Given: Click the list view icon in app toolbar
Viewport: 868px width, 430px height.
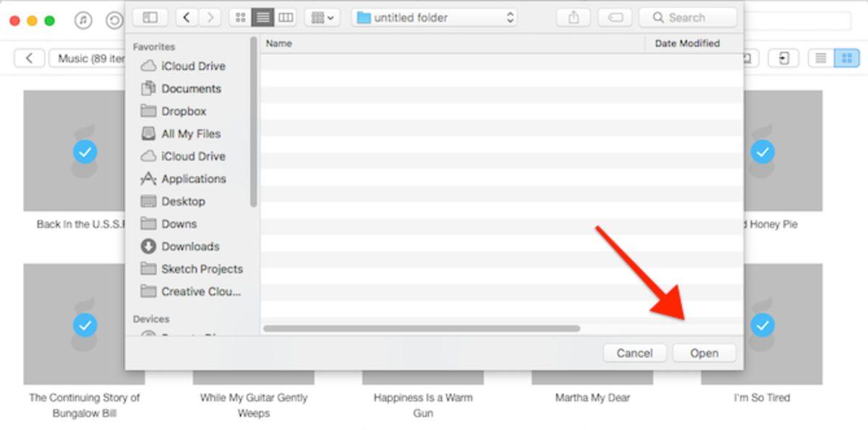Looking at the screenshot, I should [x=820, y=59].
